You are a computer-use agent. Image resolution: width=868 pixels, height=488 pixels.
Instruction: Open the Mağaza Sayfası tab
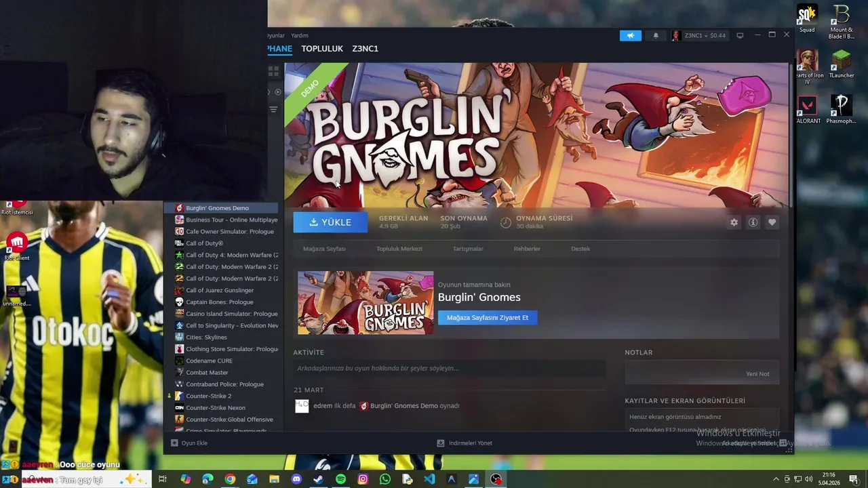pyautogui.click(x=324, y=249)
